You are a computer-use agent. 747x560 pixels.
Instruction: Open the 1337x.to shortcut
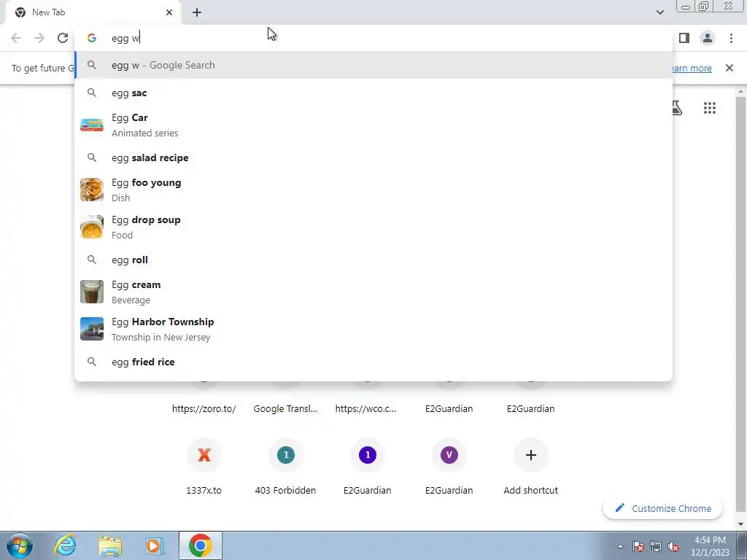(204, 467)
